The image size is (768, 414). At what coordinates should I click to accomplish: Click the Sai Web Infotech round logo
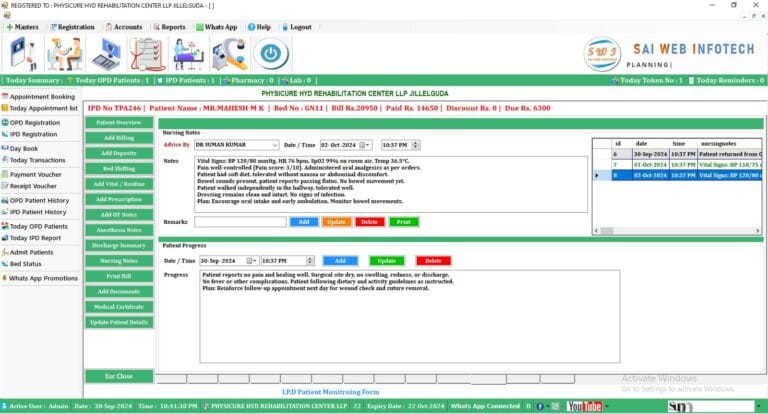(602, 54)
